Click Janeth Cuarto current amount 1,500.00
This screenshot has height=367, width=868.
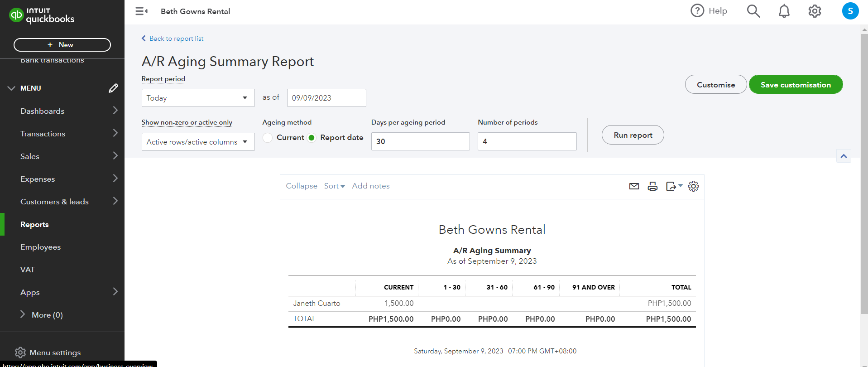click(x=399, y=303)
